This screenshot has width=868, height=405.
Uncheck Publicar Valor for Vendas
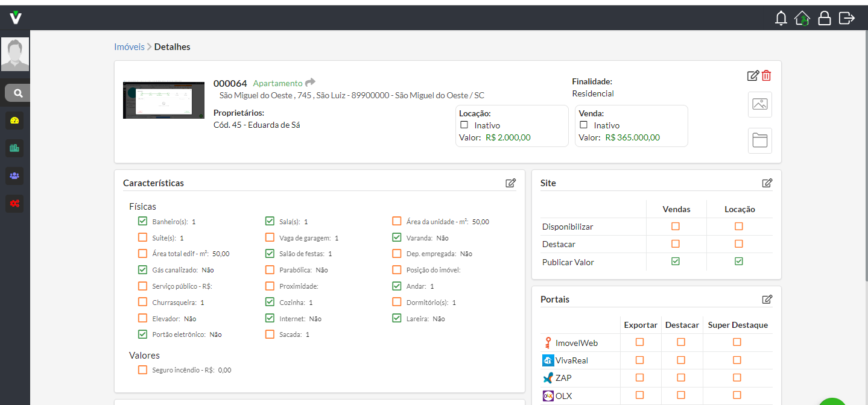pos(676,262)
